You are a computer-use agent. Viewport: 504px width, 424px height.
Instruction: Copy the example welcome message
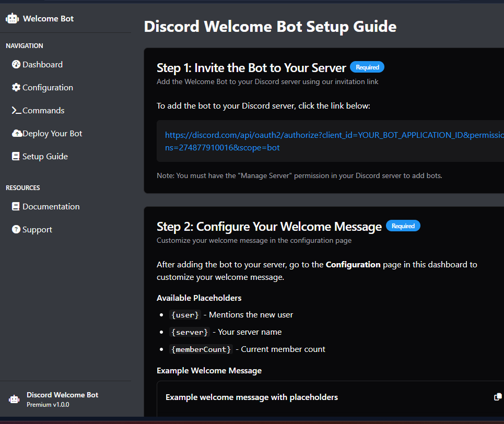click(498, 397)
